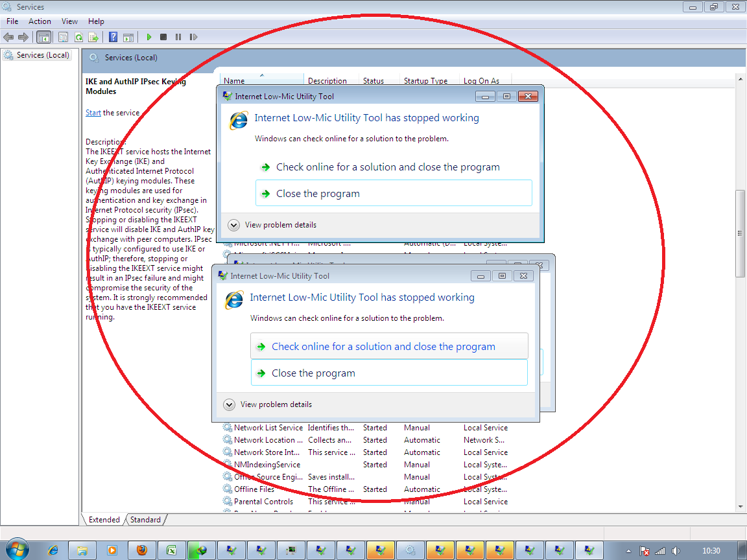This screenshot has width=747, height=560.
Task: Click the network signal tray icon
Action: click(x=660, y=551)
